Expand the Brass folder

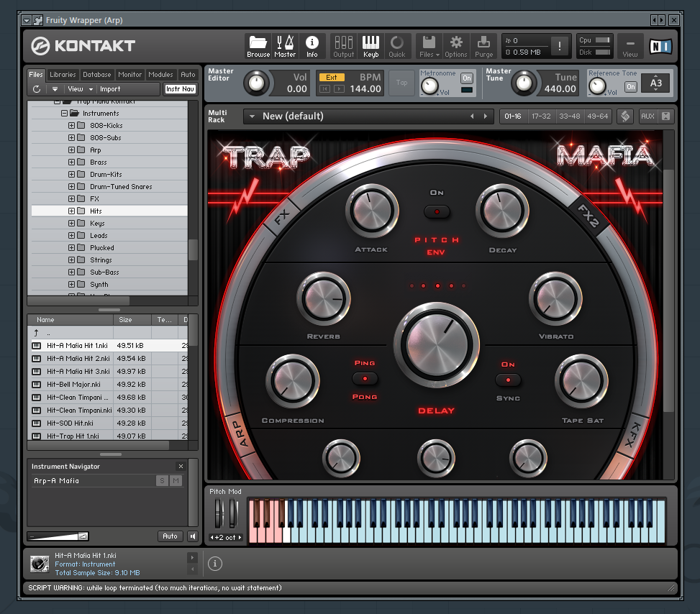(71, 162)
